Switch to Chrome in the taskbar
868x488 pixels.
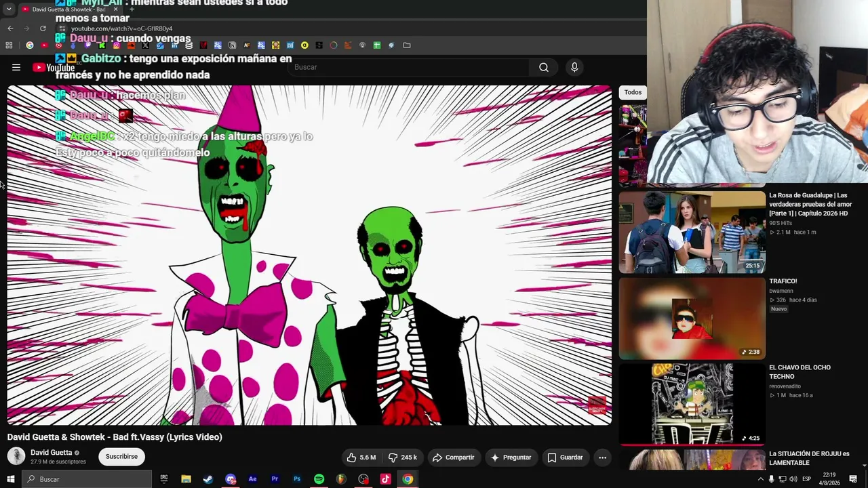click(408, 479)
